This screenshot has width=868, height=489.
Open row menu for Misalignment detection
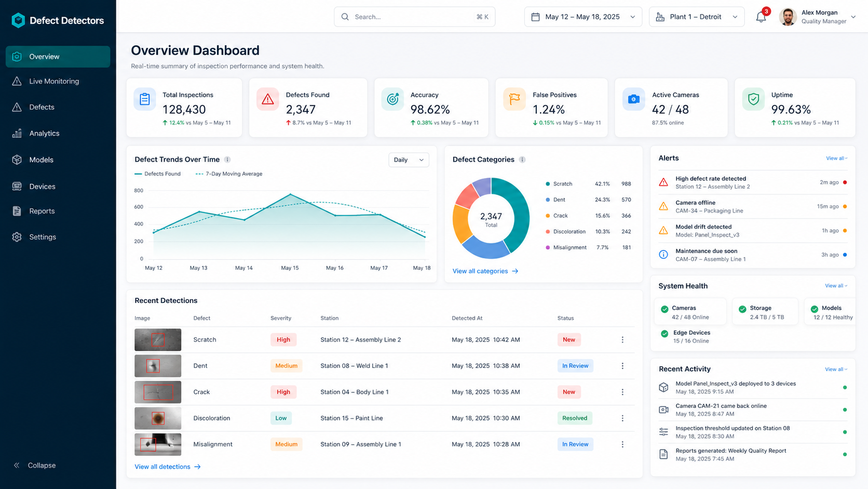(x=622, y=444)
